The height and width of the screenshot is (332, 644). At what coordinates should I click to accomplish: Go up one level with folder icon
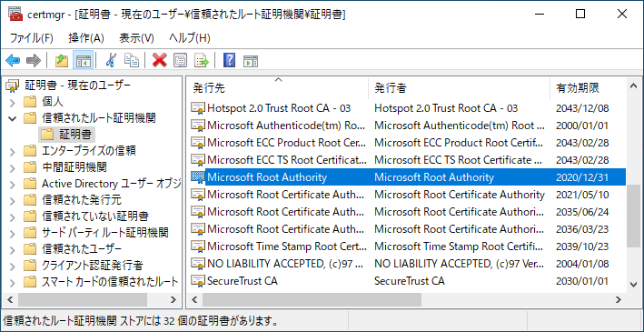(62, 61)
